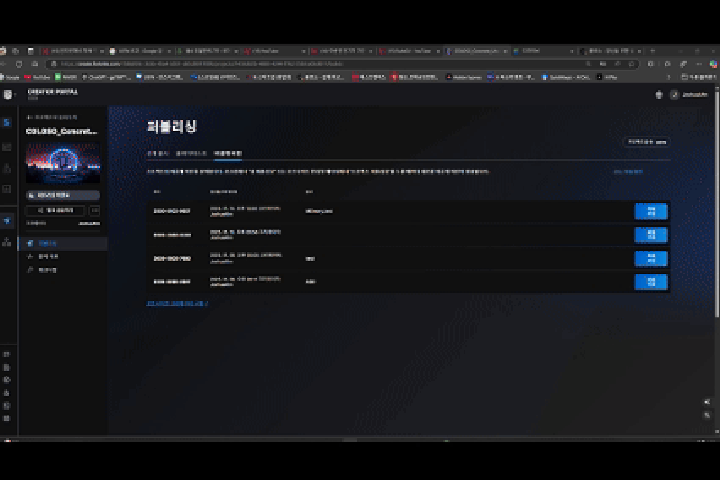
Task: Click the browser profile icon at top left
Action: pyautogui.click(x=3, y=51)
